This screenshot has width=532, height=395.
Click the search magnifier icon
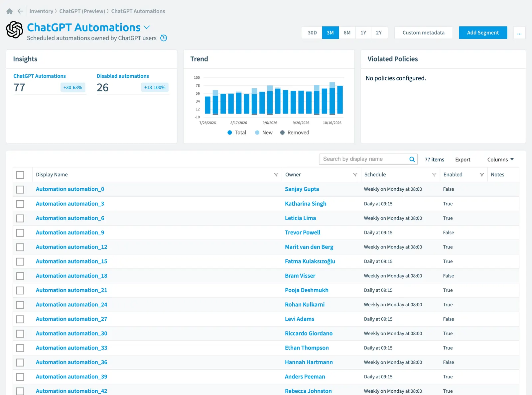(x=412, y=159)
